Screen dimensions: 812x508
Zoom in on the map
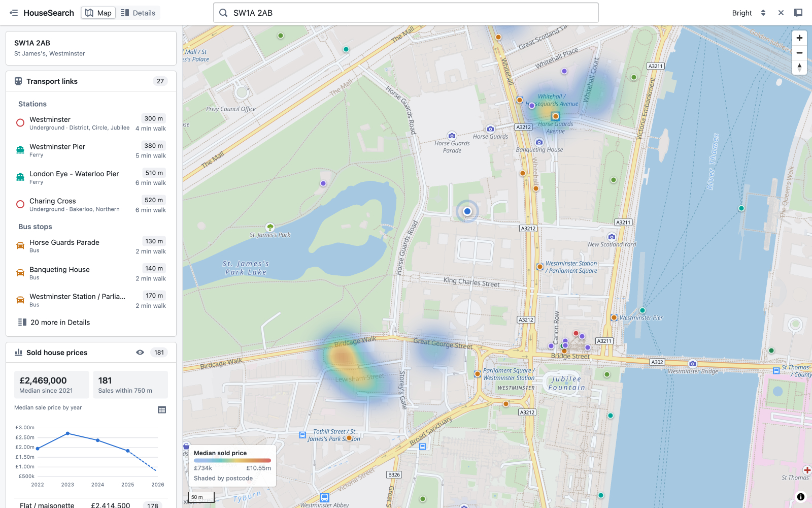(799, 38)
